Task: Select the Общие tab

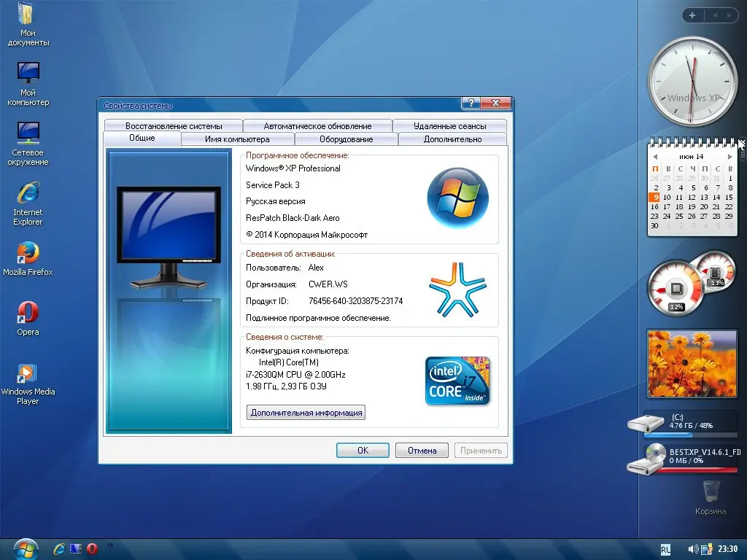Action: 142,138
